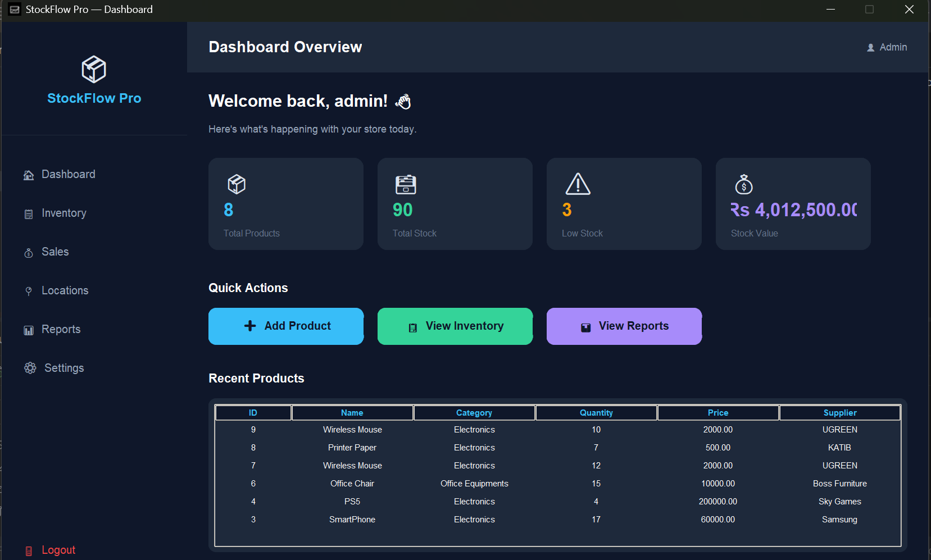This screenshot has width=931, height=560.
Task: Click the StockFlow Pro box logo icon
Action: tap(94, 70)
